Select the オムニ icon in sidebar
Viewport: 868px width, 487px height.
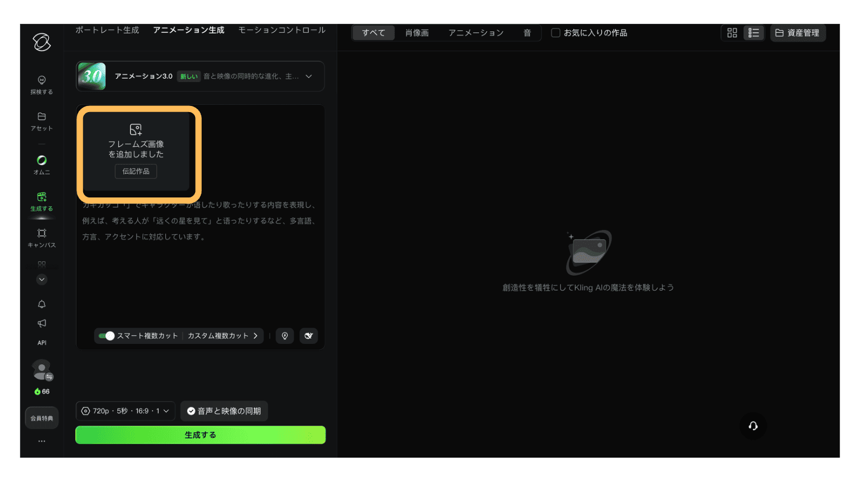click(42, 160)
